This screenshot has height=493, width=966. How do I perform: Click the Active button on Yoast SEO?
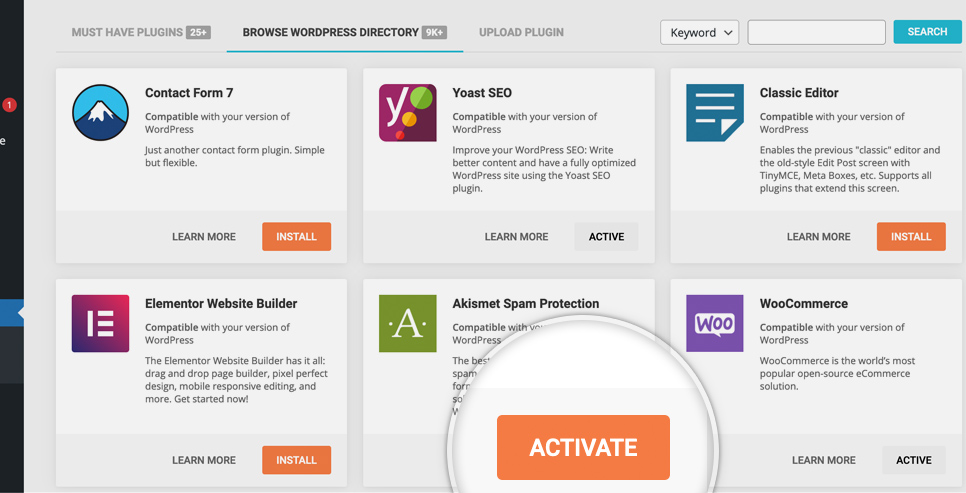pos(606,237)
